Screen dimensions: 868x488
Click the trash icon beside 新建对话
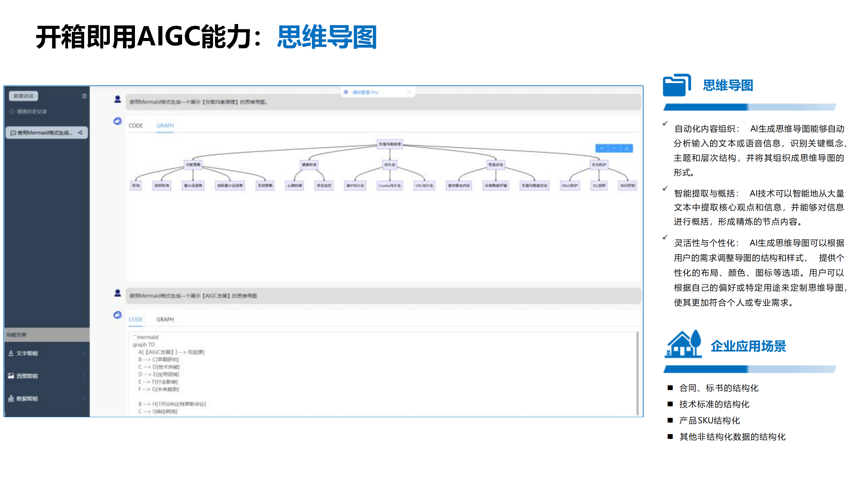[x=84, y=96]
